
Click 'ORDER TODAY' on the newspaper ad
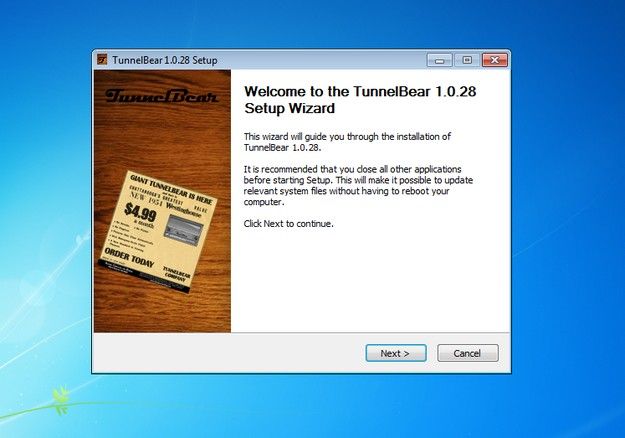(129, 258)
